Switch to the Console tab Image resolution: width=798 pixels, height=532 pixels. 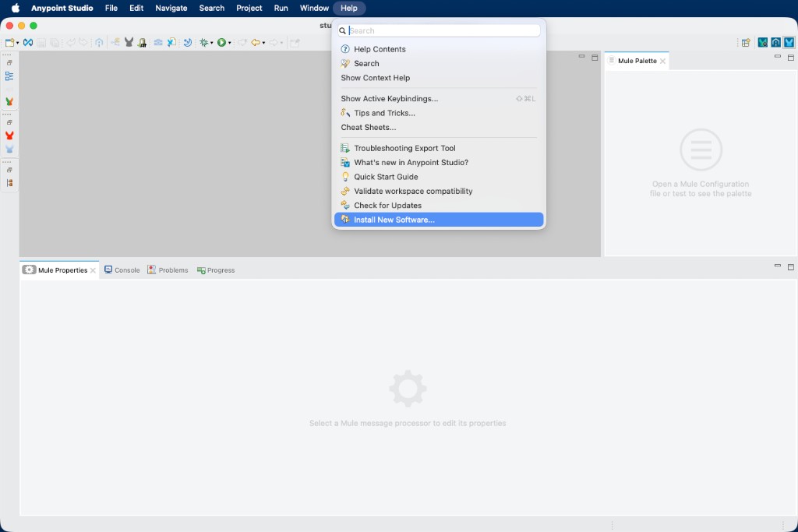click(x=122, y=270)
